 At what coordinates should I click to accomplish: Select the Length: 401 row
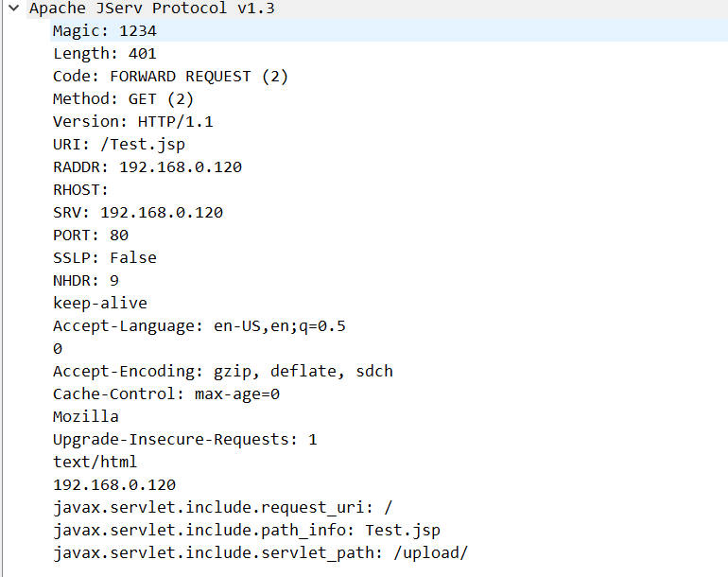point(104,54)
